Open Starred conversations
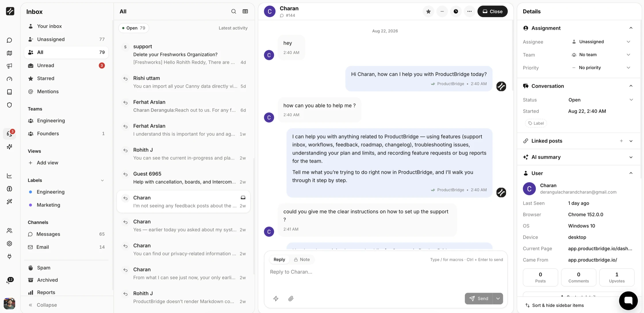The height and width of the screenshot is (313, 644). (66, 78)
